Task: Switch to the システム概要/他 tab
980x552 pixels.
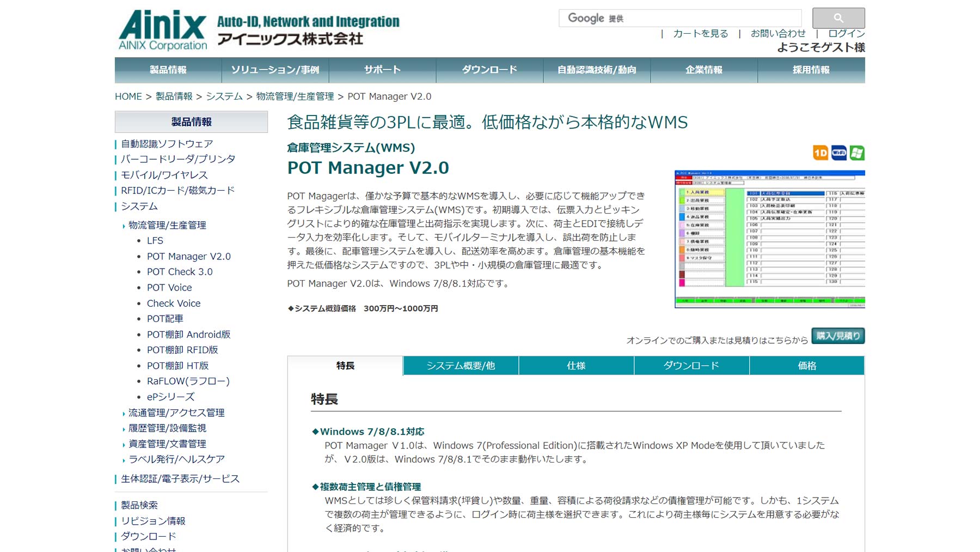Action: (461, 366)
